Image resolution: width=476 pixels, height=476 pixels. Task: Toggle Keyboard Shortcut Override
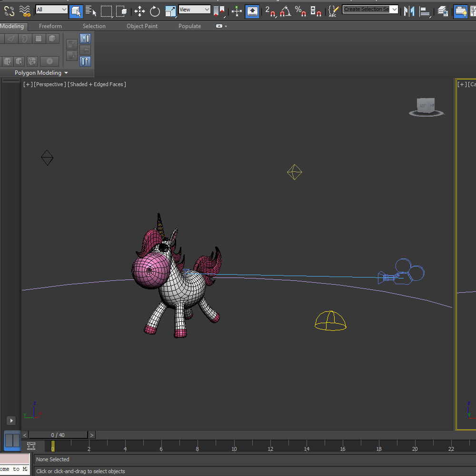[x=252, y=11]
